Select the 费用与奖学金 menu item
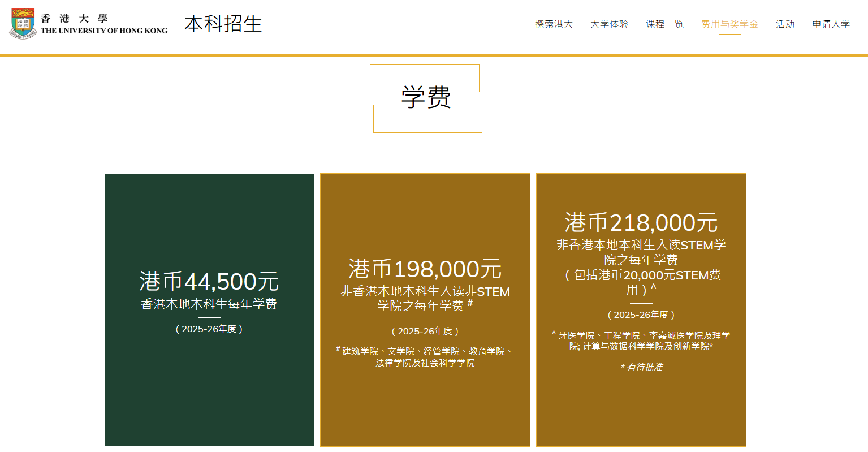Image resolution: width=868 pixels, height=452 pixels. coord(729,24)
